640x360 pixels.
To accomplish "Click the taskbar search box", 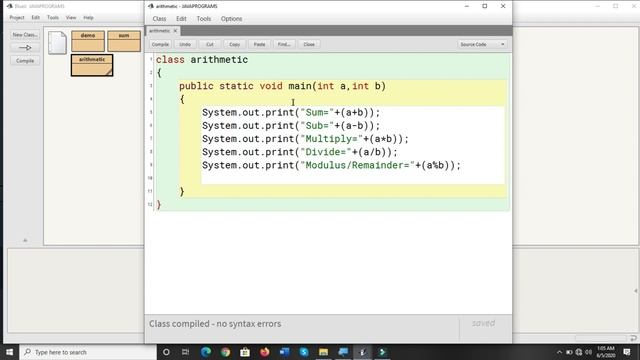I will click(x=88, y=352).
